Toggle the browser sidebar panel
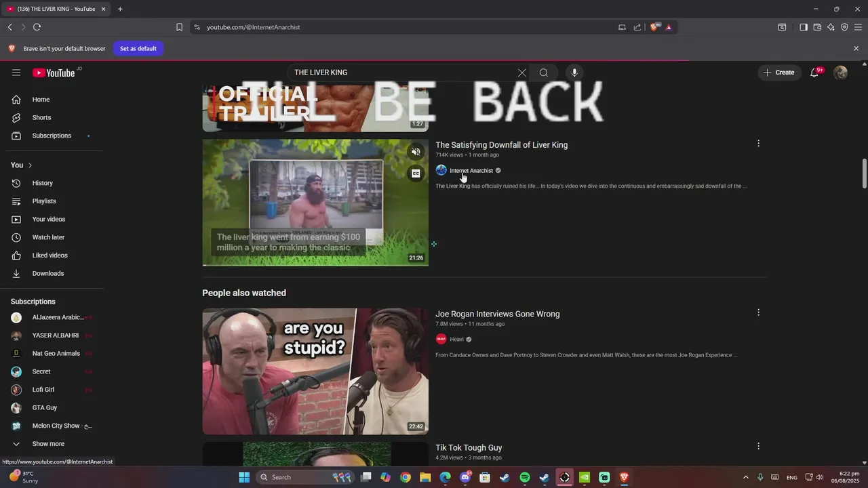This screenshot has width=868, height=488. (803, 27)
